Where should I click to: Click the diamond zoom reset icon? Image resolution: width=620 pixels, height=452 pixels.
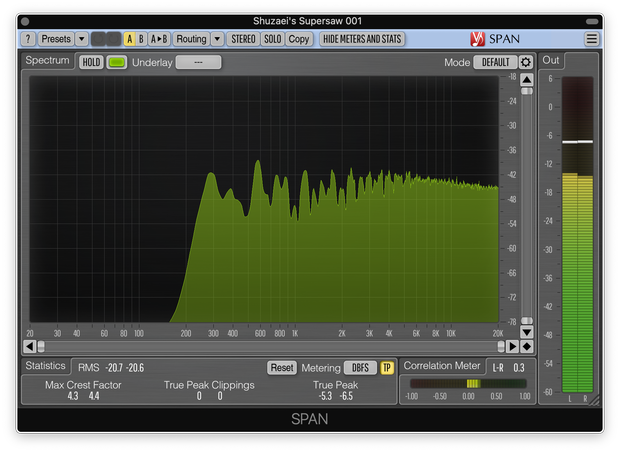tap(526, 346)
